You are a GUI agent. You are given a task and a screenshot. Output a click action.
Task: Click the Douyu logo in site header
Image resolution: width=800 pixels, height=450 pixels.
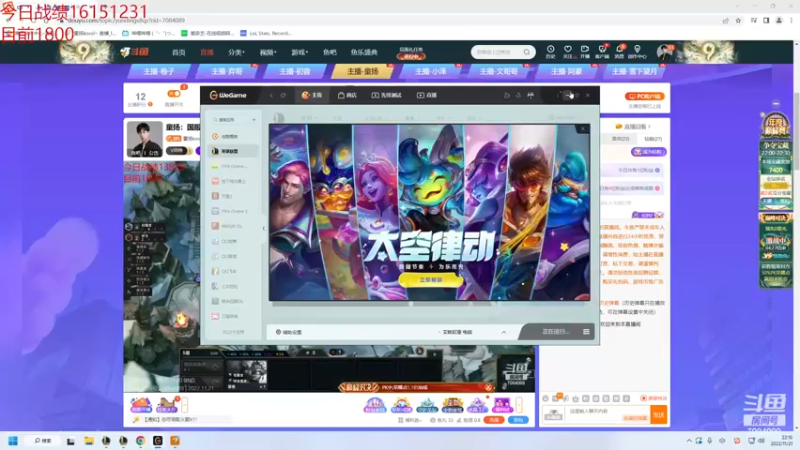pyautogui.click(x=135, y=52)
